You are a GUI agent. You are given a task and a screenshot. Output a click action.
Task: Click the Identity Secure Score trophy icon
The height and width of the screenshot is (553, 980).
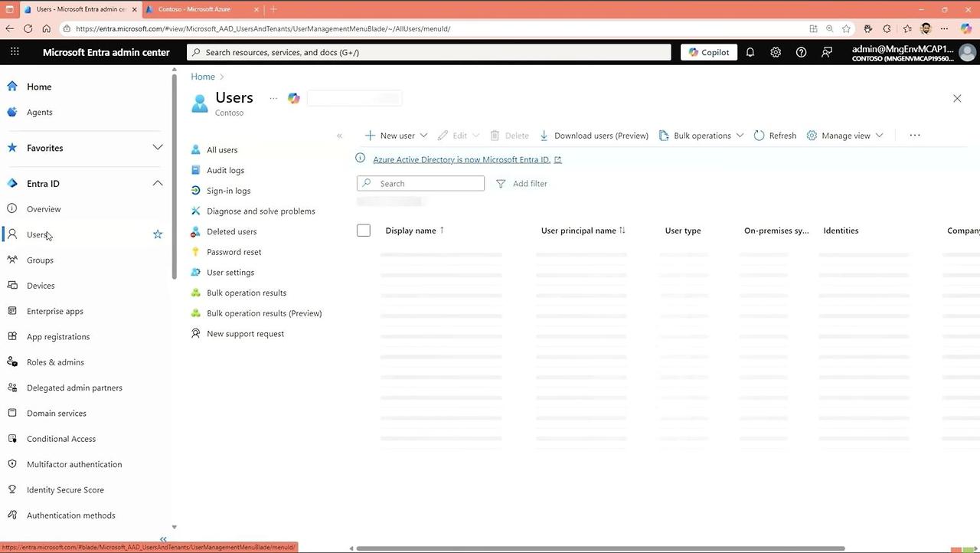[12, 489]
